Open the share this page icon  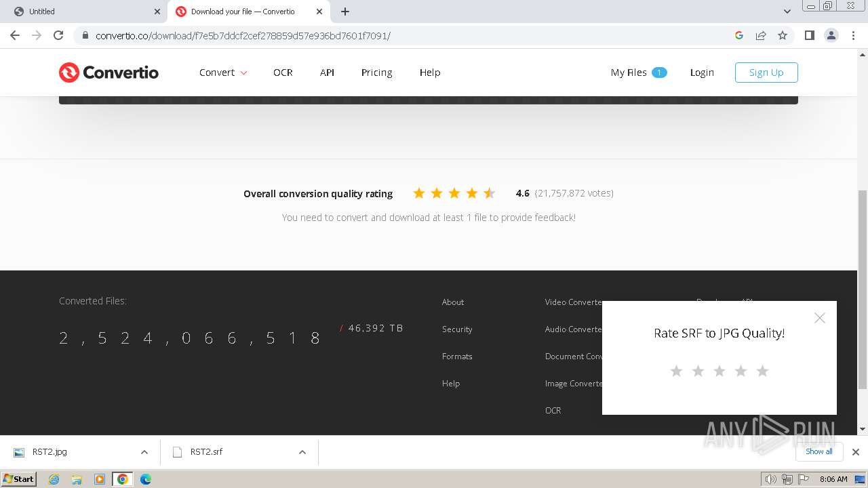[x=761, y=35]
